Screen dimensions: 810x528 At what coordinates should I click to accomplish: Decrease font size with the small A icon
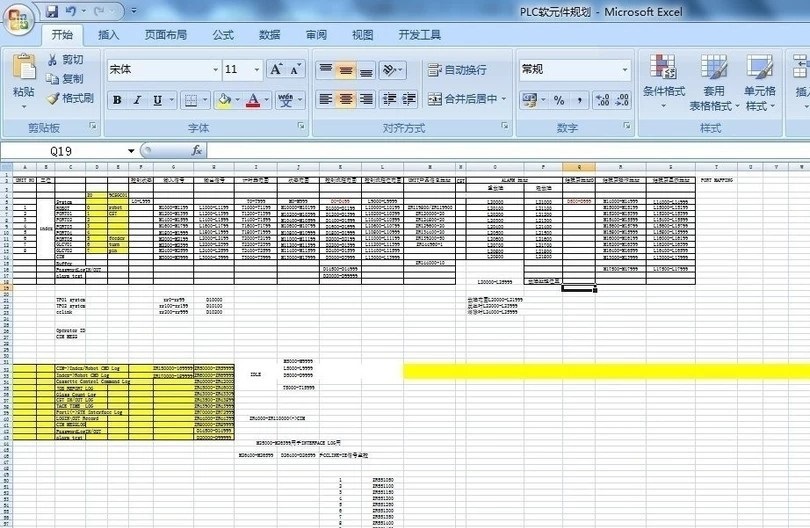(x=295, y=69)
